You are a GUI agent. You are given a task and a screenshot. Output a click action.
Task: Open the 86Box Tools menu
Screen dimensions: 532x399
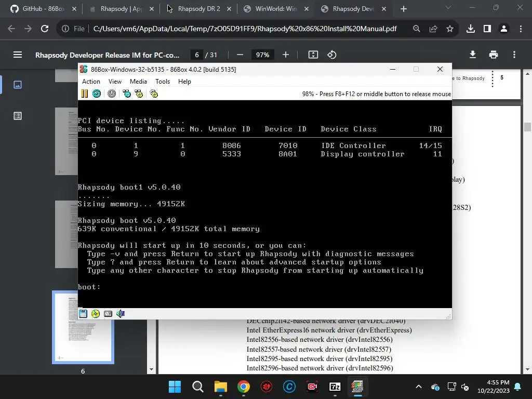click(163, 82)
